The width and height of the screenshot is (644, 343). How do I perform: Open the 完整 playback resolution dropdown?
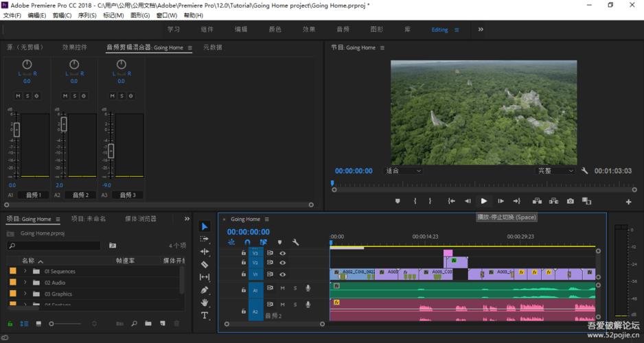pos(555,171)
